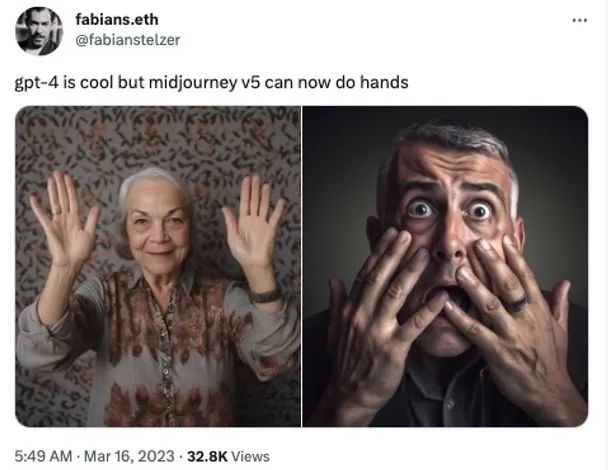The image size is (609, 470).
Task: Click the tweet text about midjourney v5
Action: (x=211, y=82)
